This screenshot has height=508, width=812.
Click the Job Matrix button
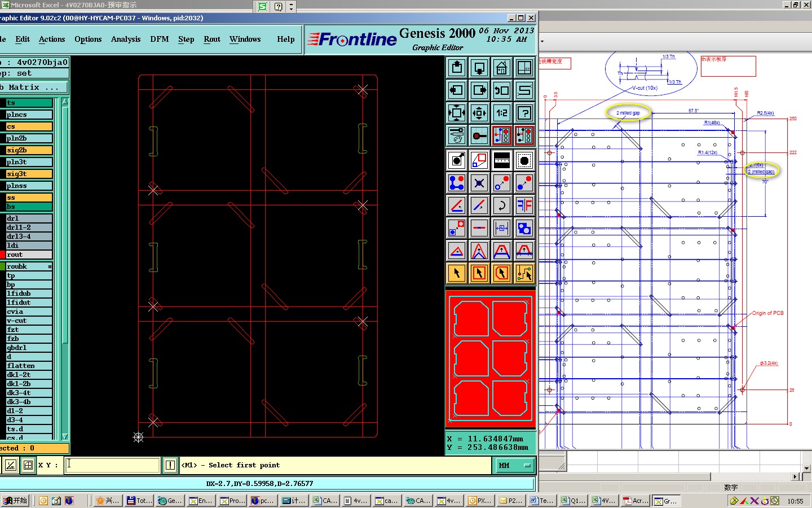click(33, 87)
